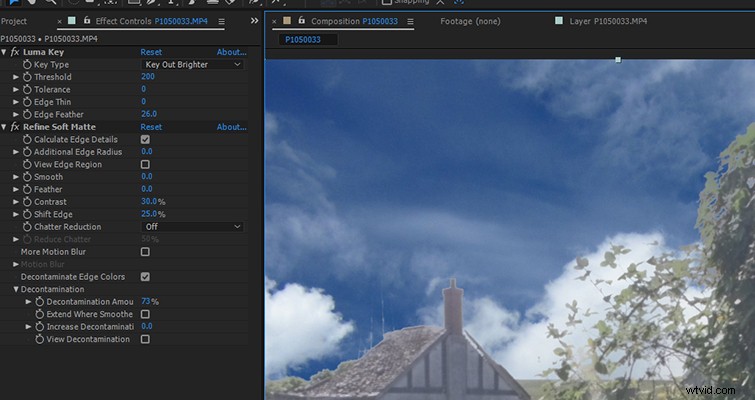Image resolution: width=755 pixels, height=400 pixels.
Task: Open About for Refine Soft Matte
Action: pos(232,127)
